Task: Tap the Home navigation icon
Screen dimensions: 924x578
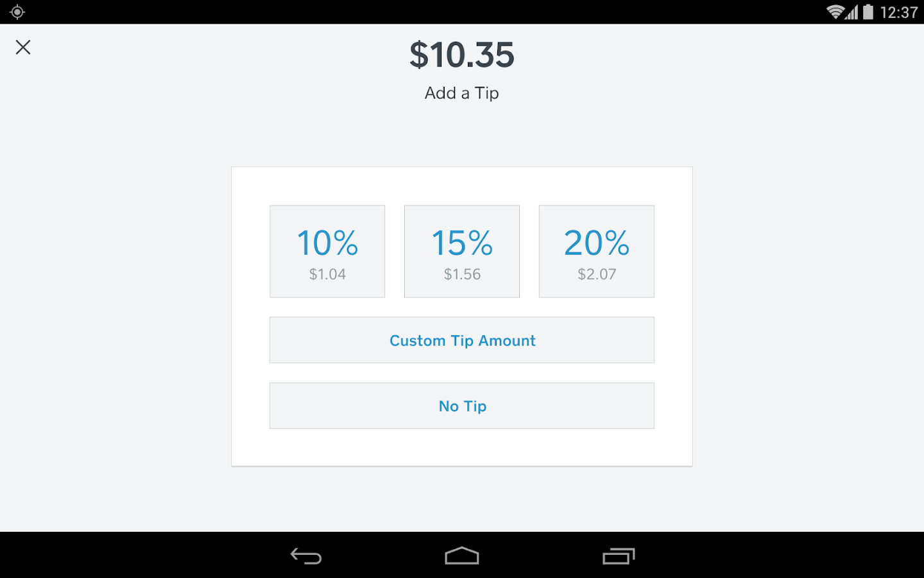Action: [x=461, y=556]
